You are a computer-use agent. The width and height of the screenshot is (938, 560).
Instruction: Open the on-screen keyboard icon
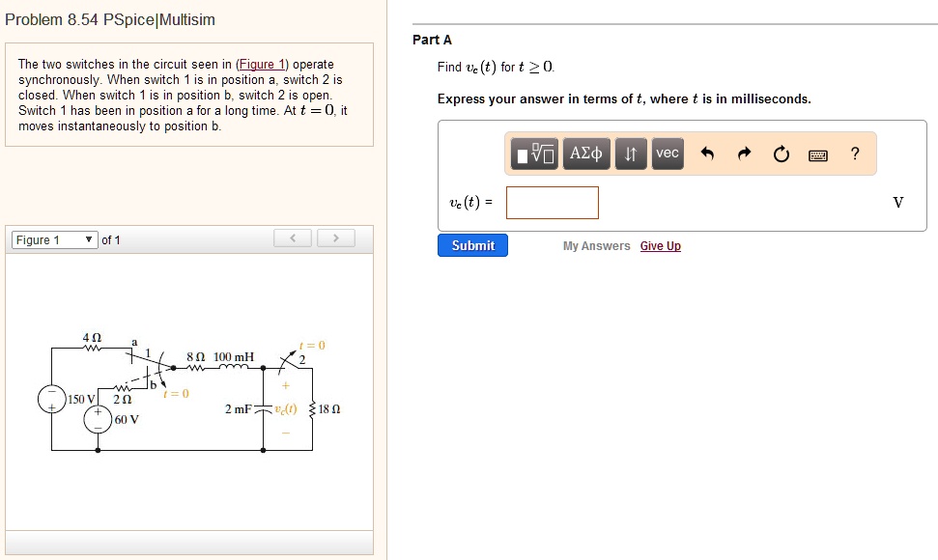(x=817, y=154)
